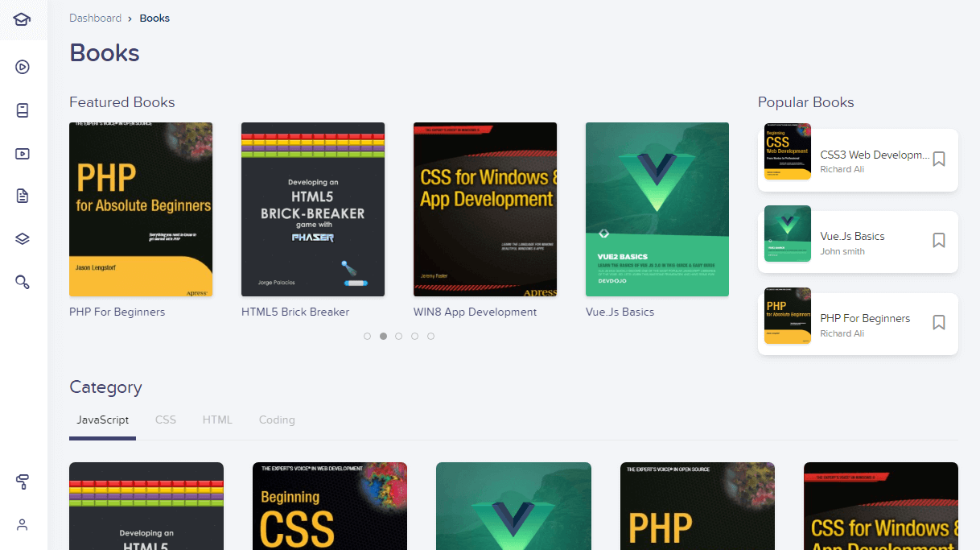Bookmark the CSS3 Web Development book
Image resolution: width=980 pixels, height=550 pixels.
pyautogui.click(x=938, y=159)
